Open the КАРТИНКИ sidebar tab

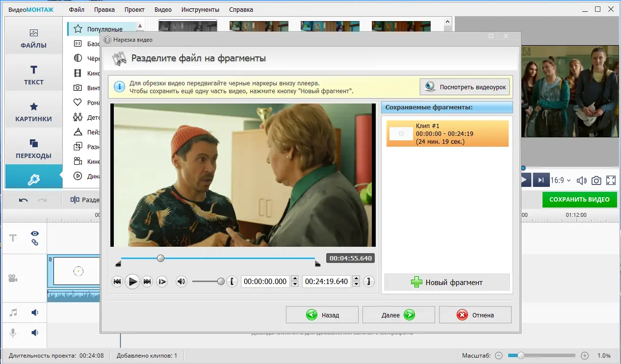pos(34,112)
